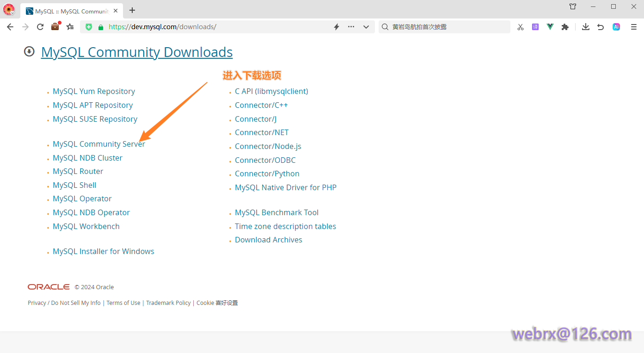The image size is (644, 353).
Task: Open Connector/ODBC link
Action: 265,161
